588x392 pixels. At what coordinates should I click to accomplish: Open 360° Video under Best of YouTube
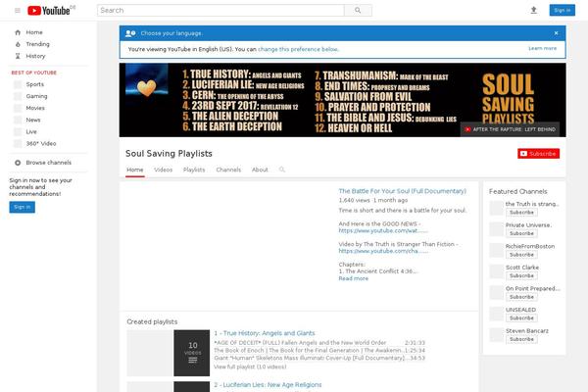point(41,144)
